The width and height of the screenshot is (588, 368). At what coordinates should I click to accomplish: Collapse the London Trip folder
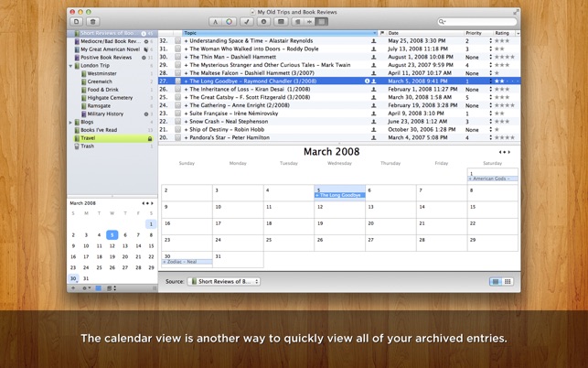[70, 66]
